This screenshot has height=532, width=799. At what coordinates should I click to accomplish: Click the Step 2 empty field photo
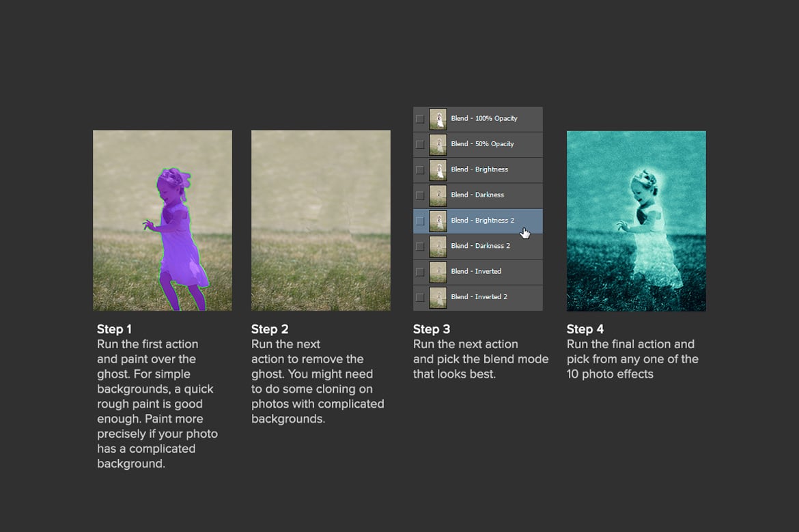(321, 220)
